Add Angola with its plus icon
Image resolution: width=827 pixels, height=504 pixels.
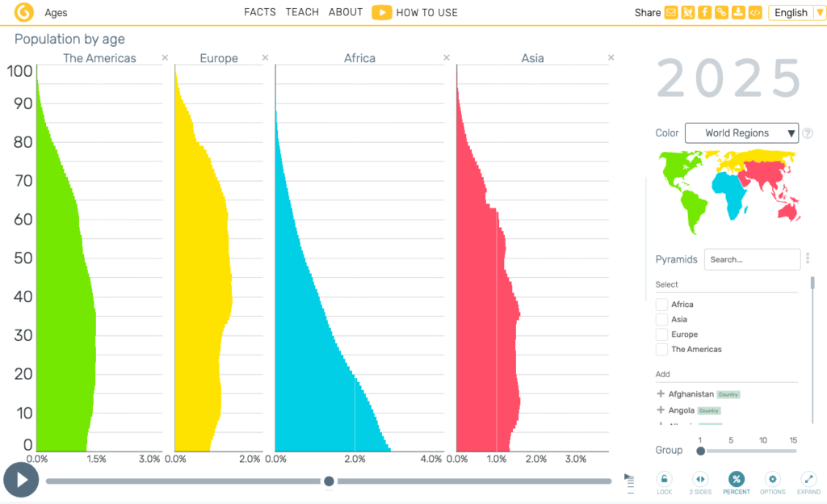(x=661, y=410)
